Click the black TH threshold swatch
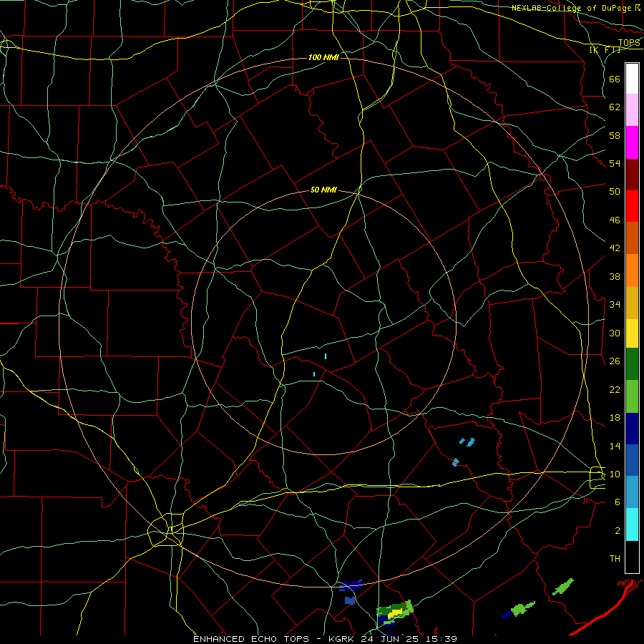This screenshot has height=644, width=644. point(632,557)
